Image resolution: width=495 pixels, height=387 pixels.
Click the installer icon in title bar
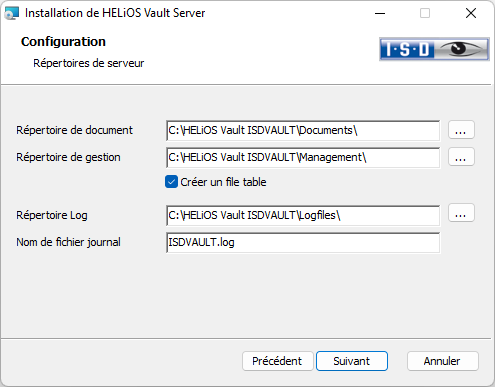12,13
